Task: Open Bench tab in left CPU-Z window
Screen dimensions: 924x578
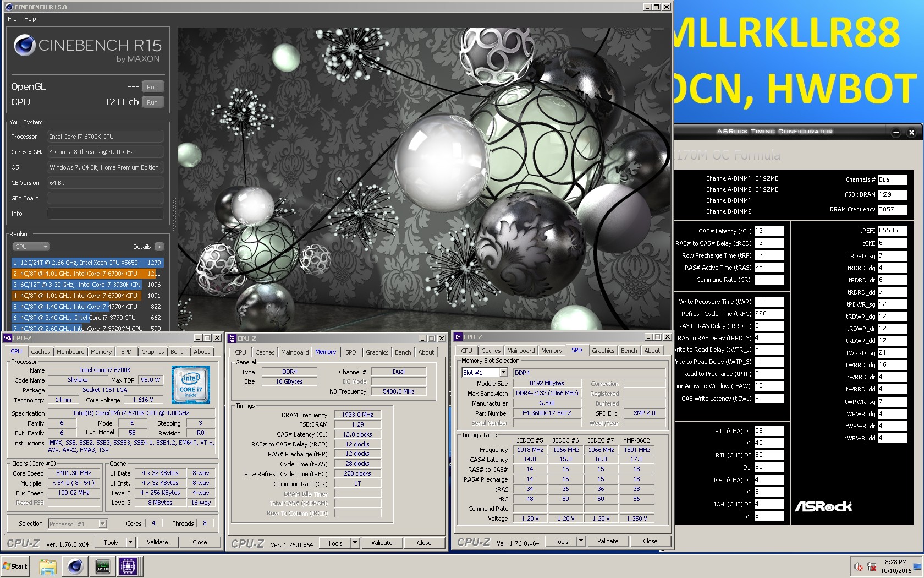Action: point(178,352)
